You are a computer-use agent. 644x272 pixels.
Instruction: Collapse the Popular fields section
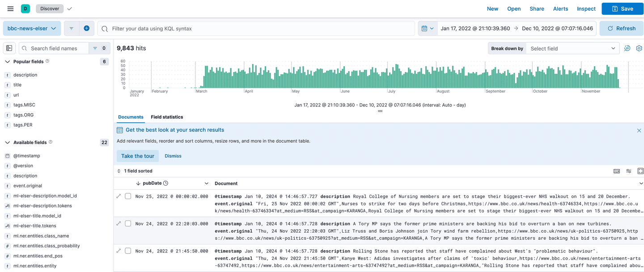point(8,62)
